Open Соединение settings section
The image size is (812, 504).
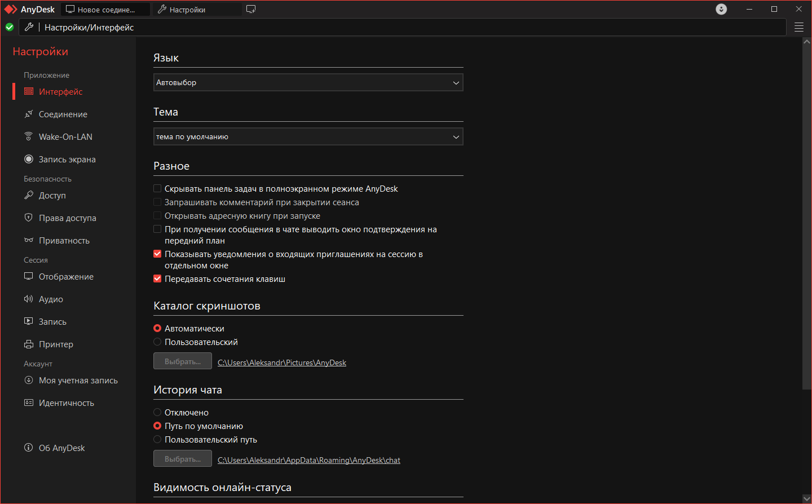tap(63, 114)
